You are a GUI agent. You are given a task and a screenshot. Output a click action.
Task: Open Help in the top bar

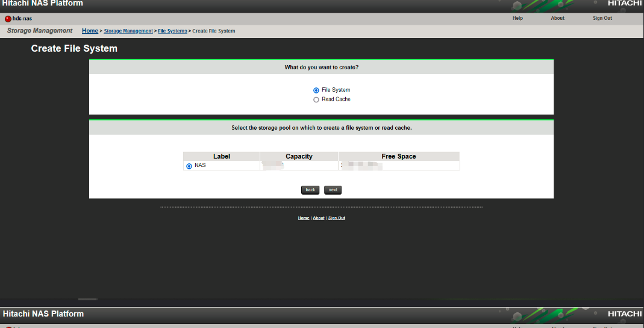[517, 18]
